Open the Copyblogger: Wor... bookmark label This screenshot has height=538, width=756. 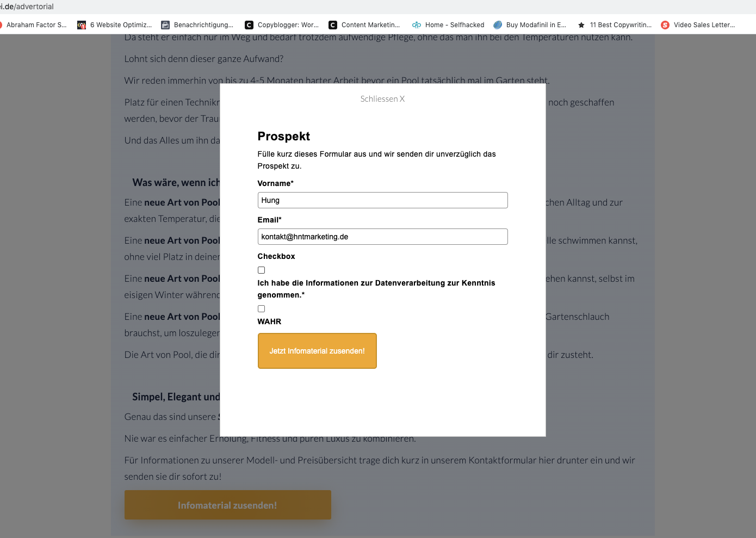click(x=288, y=25)
